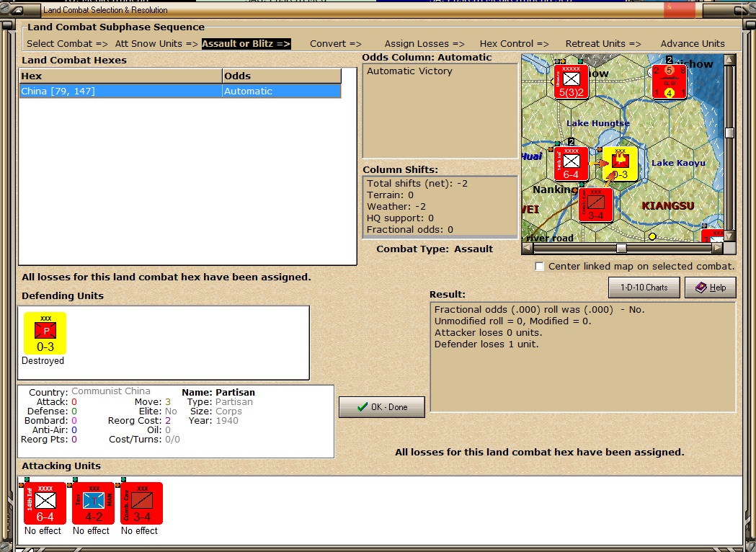Viewport: 756px width, 552px height.
Task: Open the 1-D-10 Charts
Action: click(x=644, y=288)
